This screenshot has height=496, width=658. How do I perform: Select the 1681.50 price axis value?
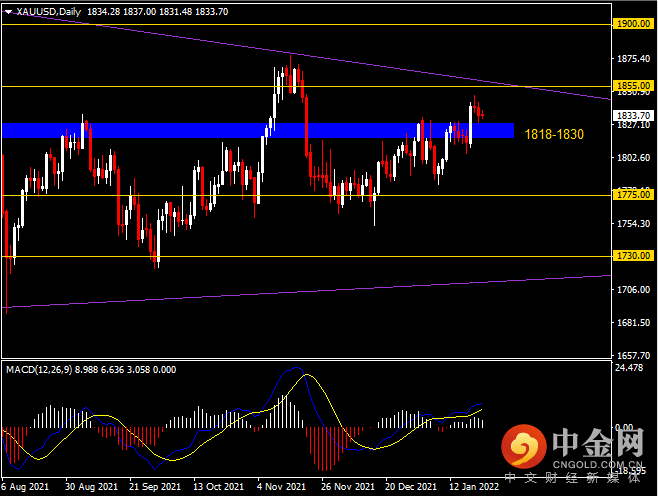tap(633, 323)
